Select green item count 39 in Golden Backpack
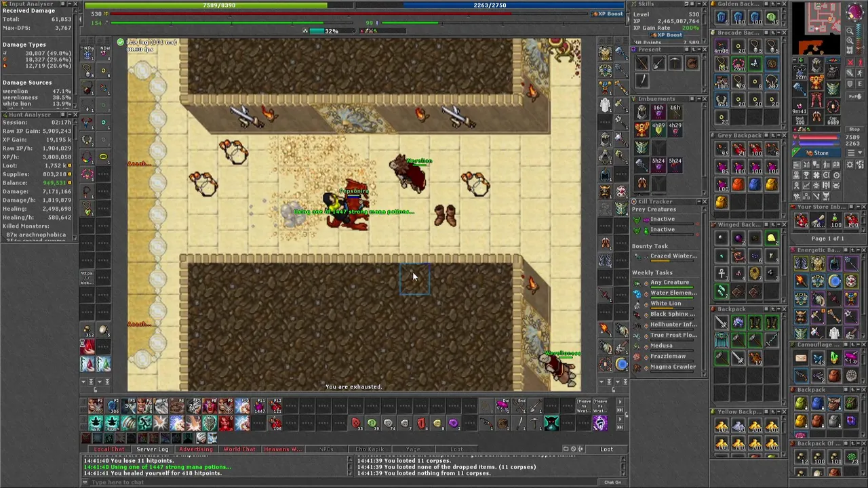868x488 pixels. click(771, 17)
